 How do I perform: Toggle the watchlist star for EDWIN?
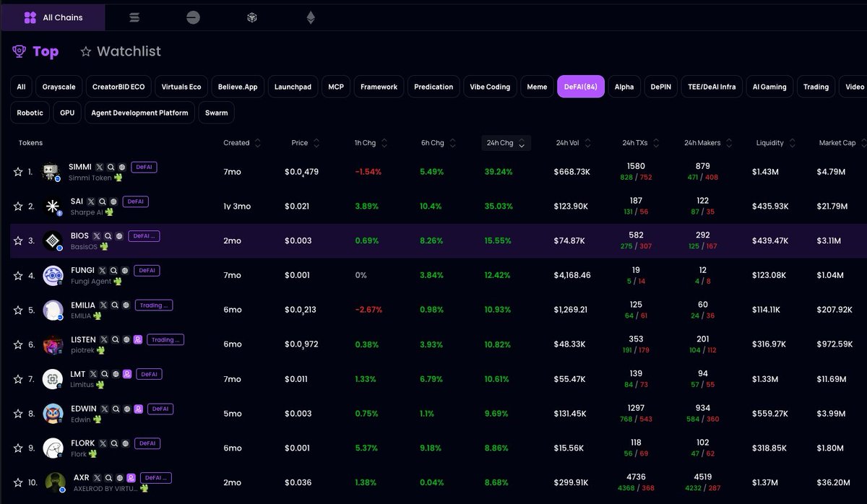pos(18,414)
